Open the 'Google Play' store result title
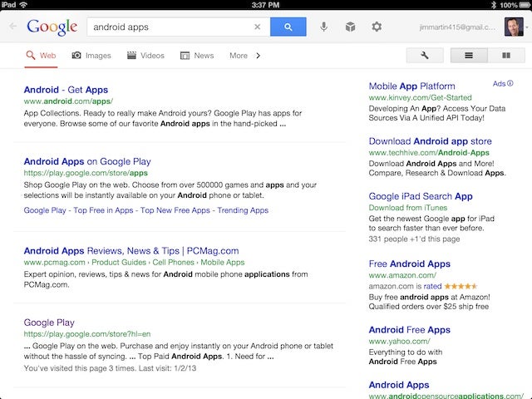Screen dimensions: 532x399 tap(49, 323)
